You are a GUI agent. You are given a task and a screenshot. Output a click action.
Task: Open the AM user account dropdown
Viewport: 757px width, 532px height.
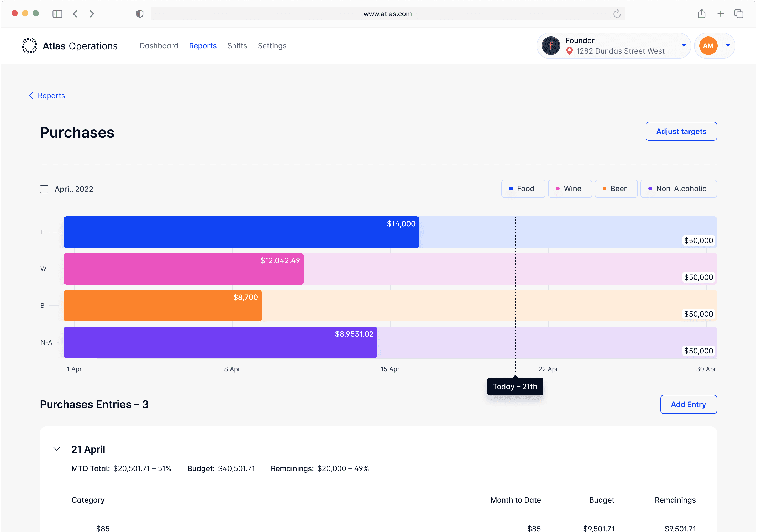pyautogui.click(x=728, y=45)
